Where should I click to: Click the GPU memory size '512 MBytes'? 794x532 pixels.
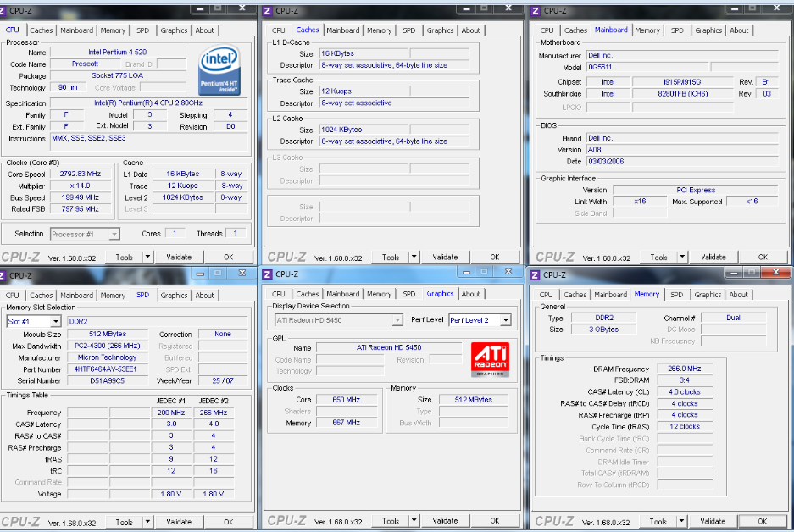474,399
